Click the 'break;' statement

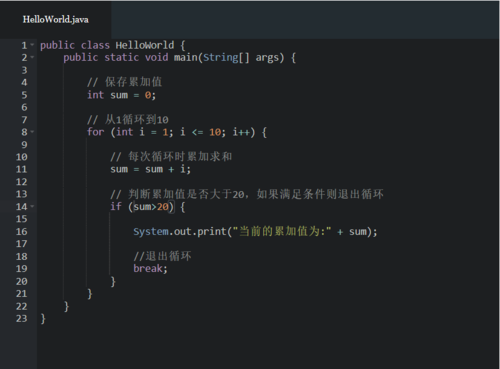click(x=150, y=269)
